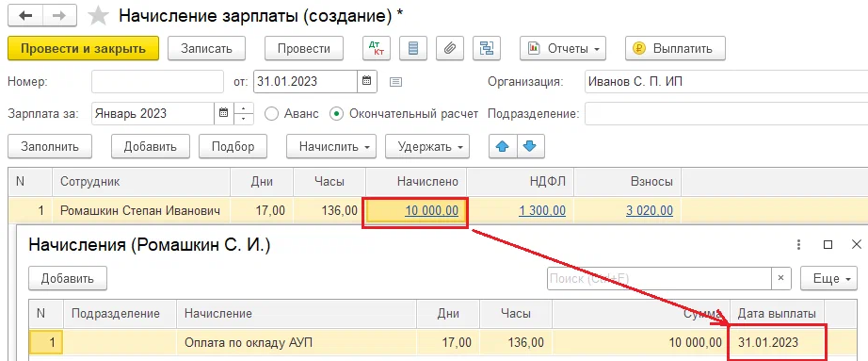The height and width of the screenshot is (361, 868).
Task: Click the Выплатить button
Action: click(x=675, y=48)
